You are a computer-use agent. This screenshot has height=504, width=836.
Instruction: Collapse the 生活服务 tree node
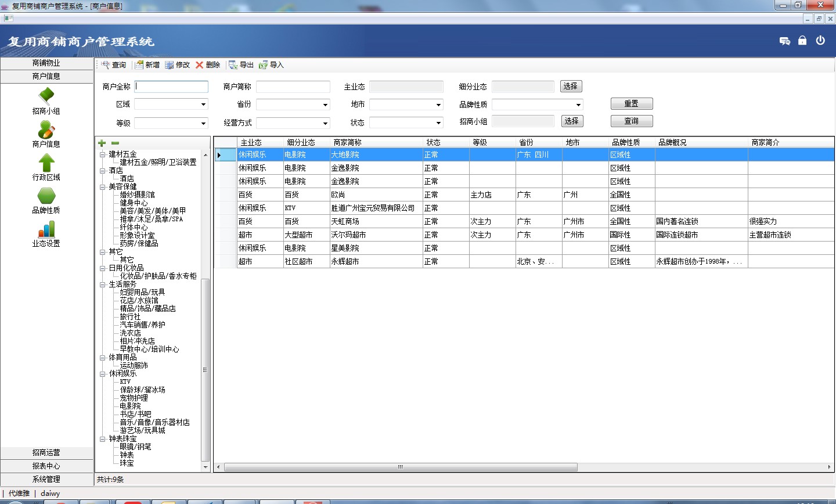(x=103, y=285)
